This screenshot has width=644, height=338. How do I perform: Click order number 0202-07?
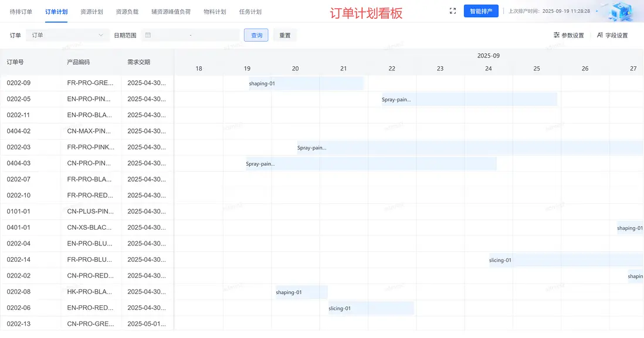coord(19,179)
